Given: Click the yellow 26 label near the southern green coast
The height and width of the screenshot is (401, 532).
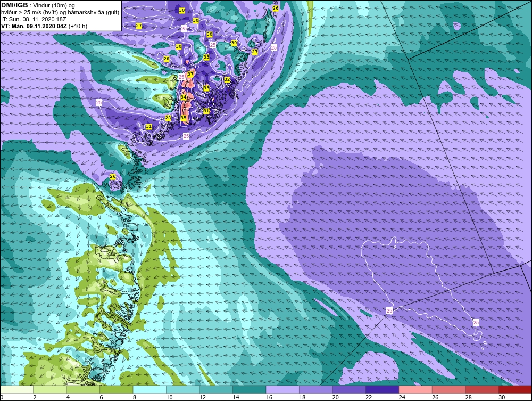Looking at the screenshot, I should click(x=113, y=177).
